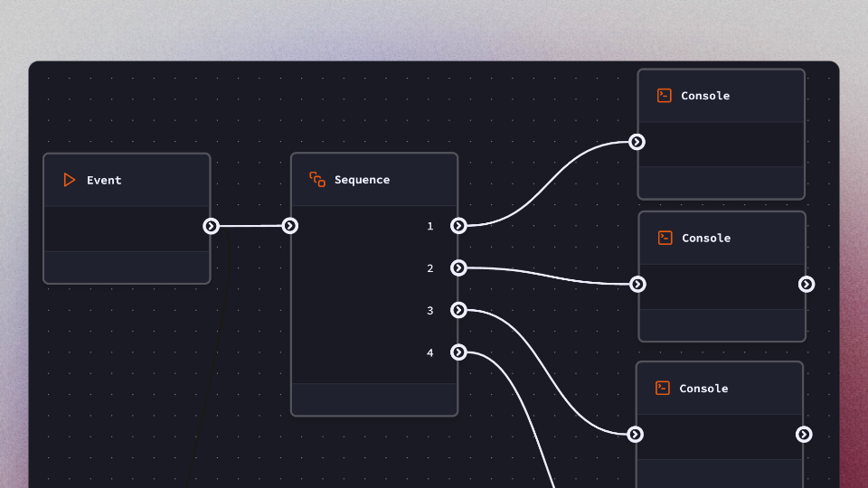Click the Sequence node's orange icon
The image size is (868, 488).
click(317, 180)
